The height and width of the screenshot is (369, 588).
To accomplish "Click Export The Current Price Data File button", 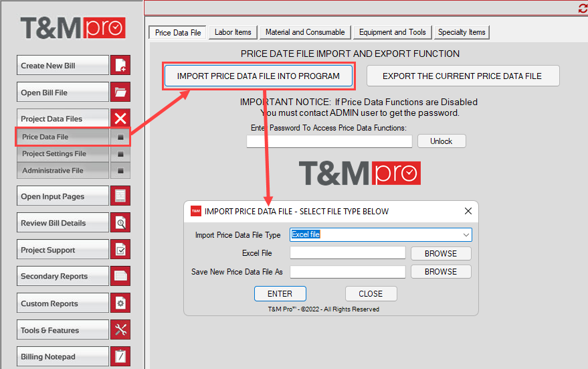I will tap(462, 76).
